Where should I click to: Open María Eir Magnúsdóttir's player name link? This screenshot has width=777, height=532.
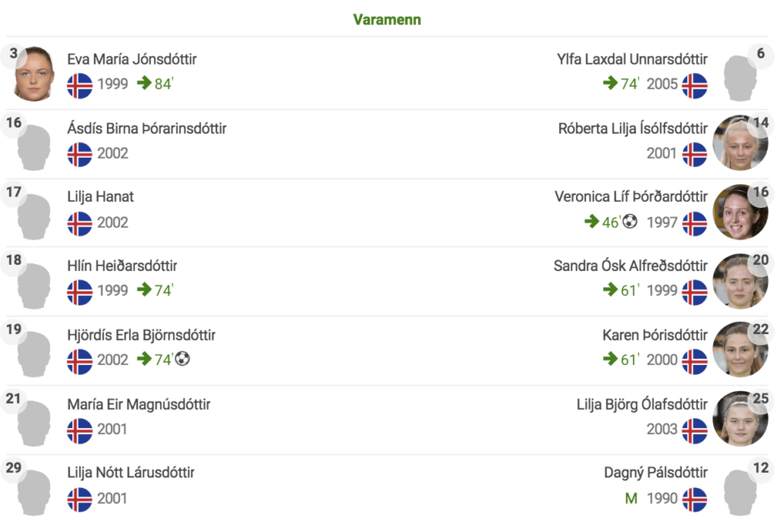pyautogui.click(x=139, y=405)
